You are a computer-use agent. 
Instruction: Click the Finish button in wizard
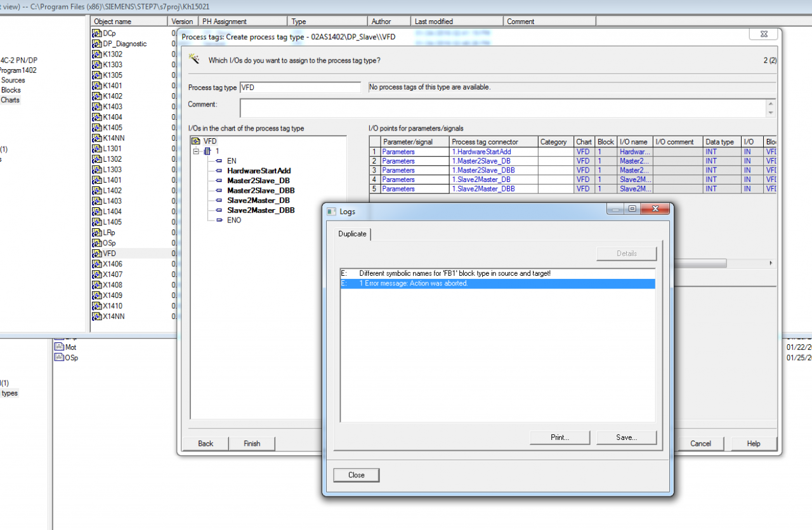pyautogui.click(x=252, y=443)
